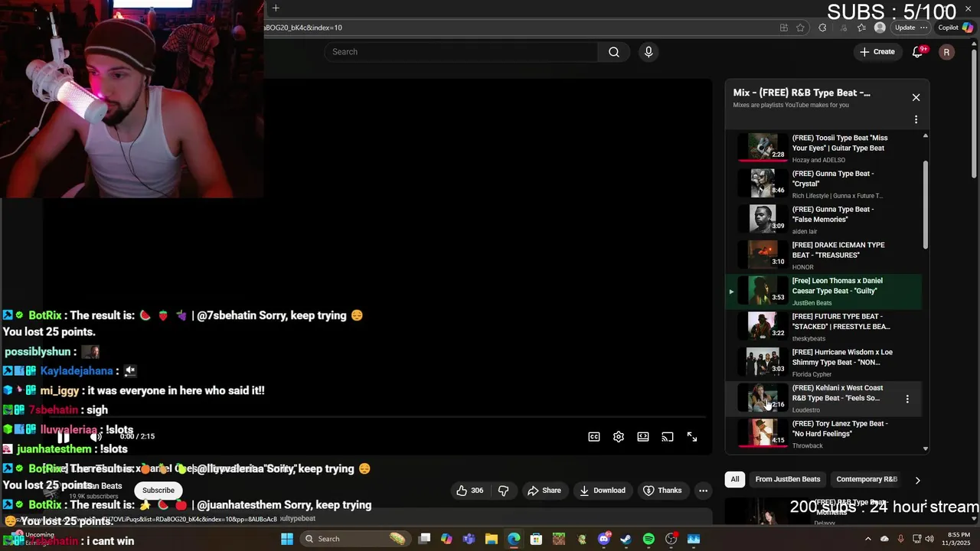Viewport: 980px width, 551px height.
Task: Select the Gunna Type Beat "Crystal" thumbnail
Action: [x=763, y=184]
